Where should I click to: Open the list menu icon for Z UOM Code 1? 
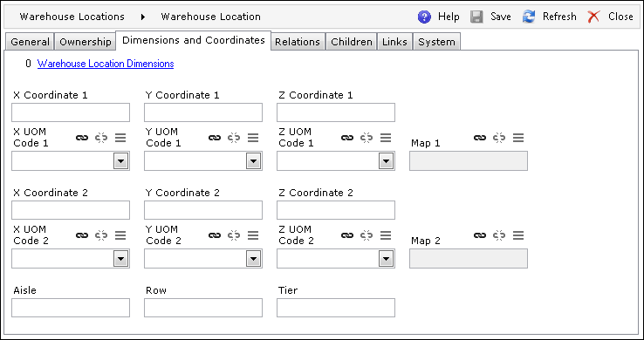(386, 139)
